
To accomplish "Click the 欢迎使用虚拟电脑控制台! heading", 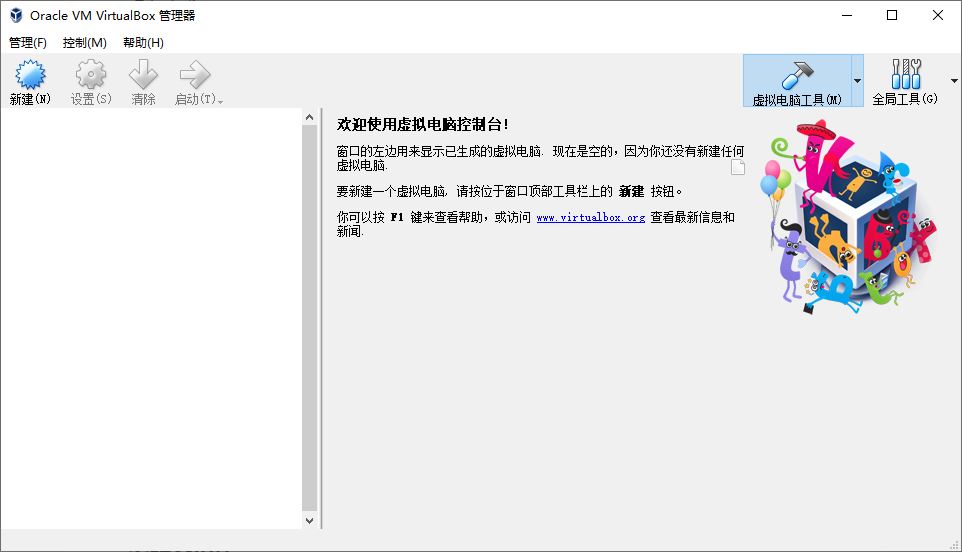I will click(422, 125).
